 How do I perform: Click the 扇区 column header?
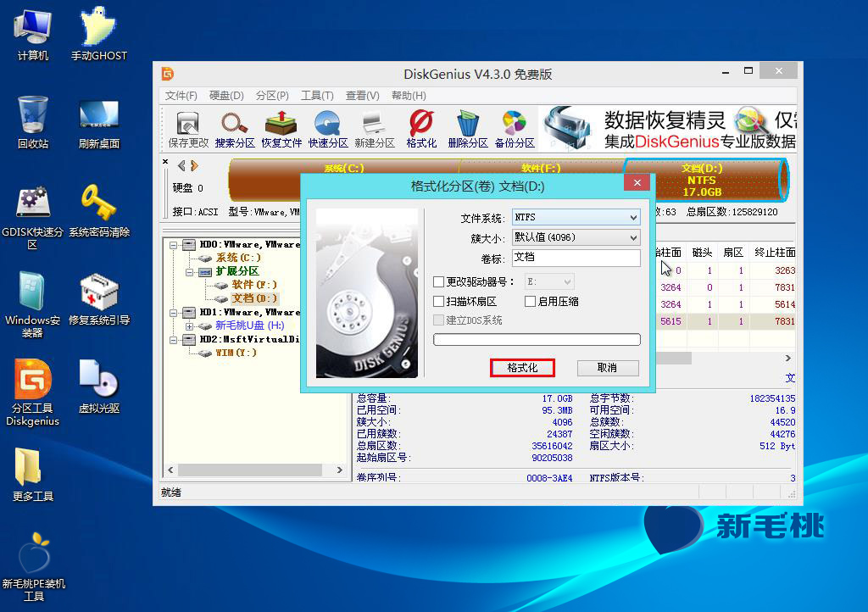coord(733,253)
